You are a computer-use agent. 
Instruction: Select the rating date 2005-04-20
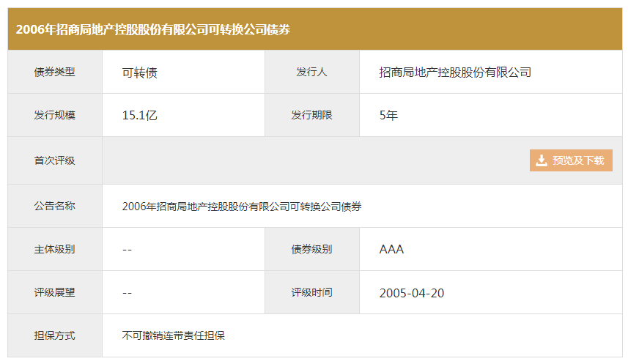coord(411,293)
